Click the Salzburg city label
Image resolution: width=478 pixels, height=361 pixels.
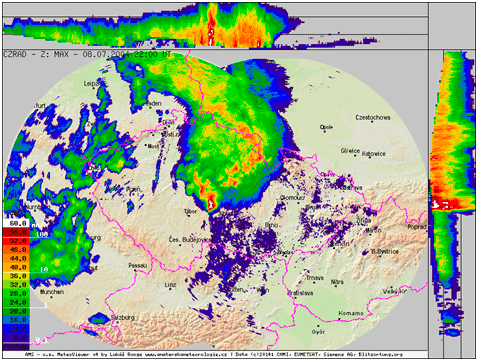[123, 317]
